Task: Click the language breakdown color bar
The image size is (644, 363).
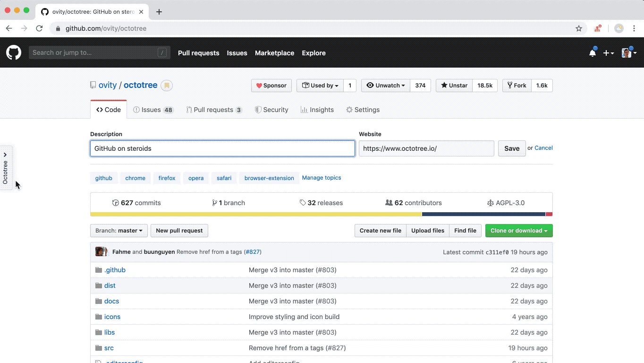Action: click(322, 214)
